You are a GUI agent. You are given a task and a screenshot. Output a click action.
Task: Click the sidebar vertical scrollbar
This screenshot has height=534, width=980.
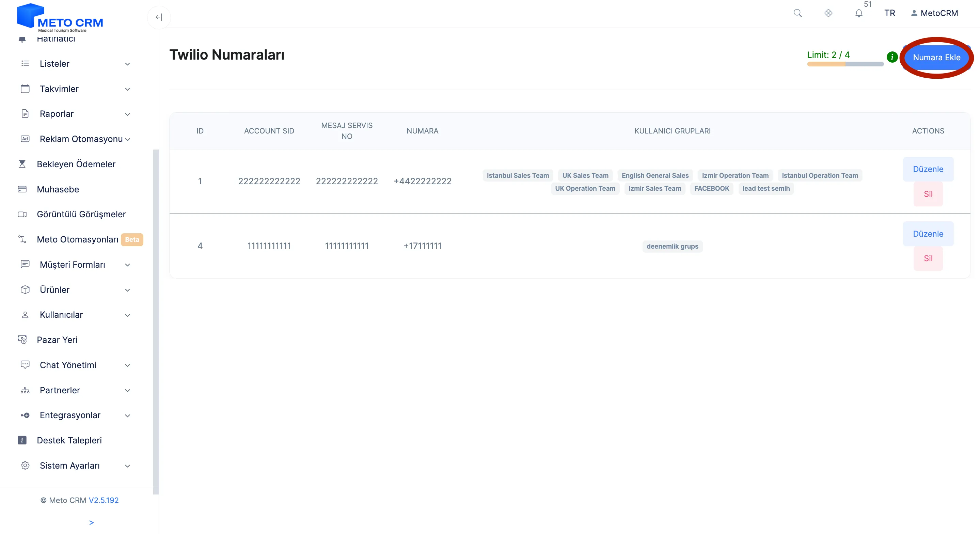click(x=156, y=321)
